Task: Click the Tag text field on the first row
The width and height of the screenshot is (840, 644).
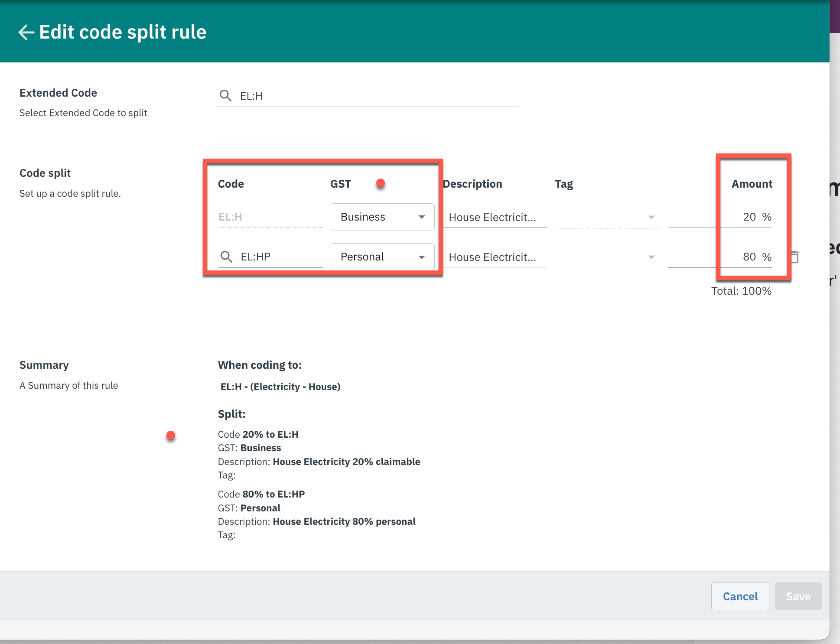Action: (x=598, y=217)
